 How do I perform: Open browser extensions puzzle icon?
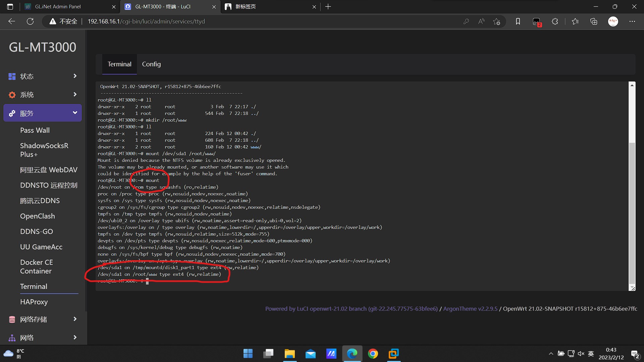(x=555, y=21)
